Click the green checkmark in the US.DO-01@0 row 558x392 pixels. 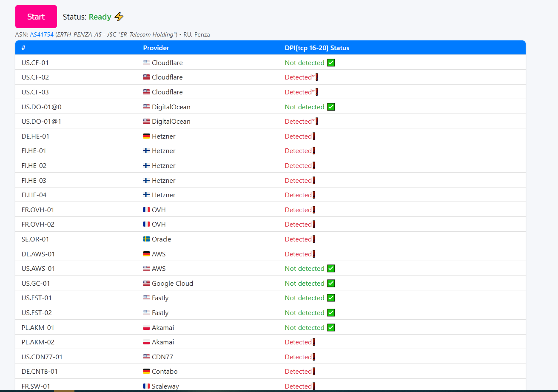(x=331, y=107)
